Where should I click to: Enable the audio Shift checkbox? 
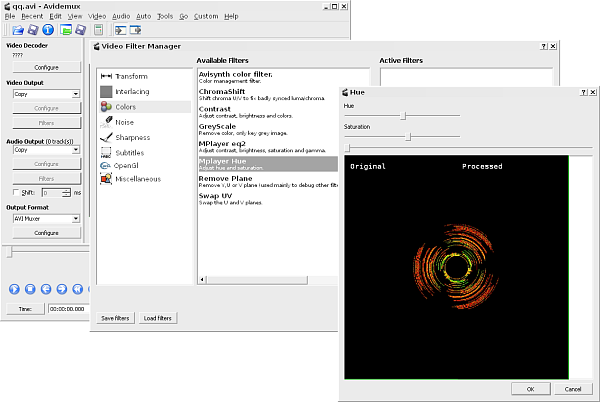coord(16,192)
